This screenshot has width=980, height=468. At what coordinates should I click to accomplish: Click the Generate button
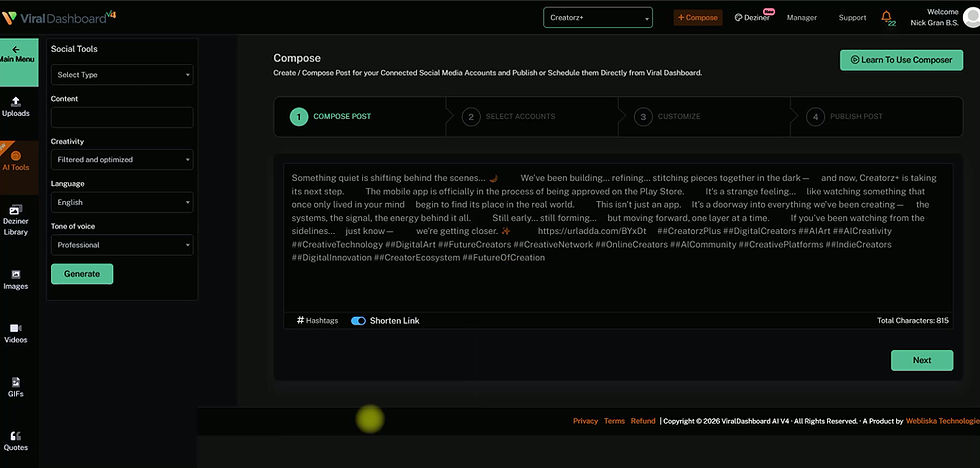coord(82,274)
